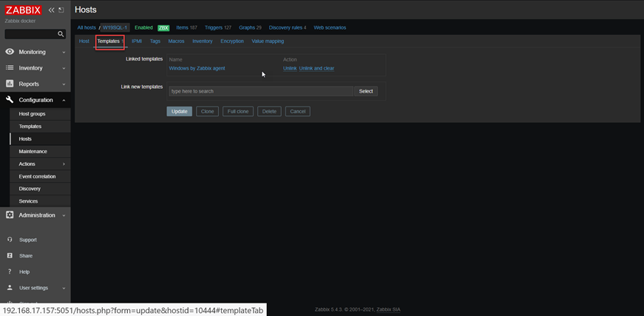Open Windows by Zabbix agent template link
This screenshot has height=316, width=644.
[x=197, y=68]
